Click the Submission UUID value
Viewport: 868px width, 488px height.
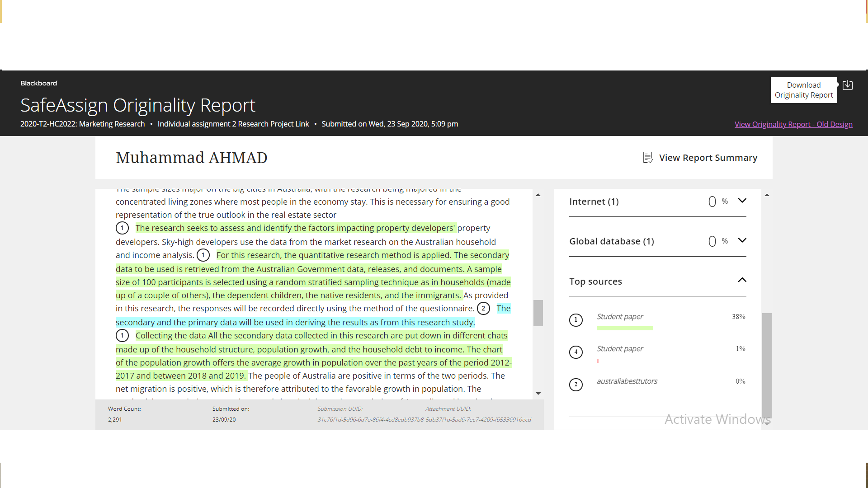point(370,420)
